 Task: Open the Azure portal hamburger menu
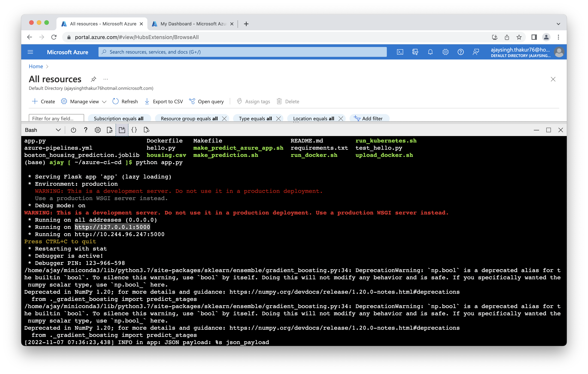(30, 52)
